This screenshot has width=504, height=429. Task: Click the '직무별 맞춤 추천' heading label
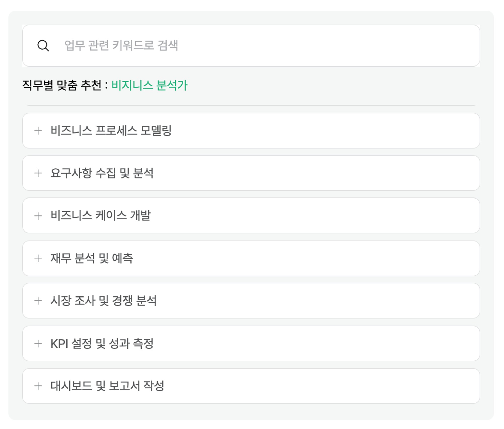click(x=62, y=85)
